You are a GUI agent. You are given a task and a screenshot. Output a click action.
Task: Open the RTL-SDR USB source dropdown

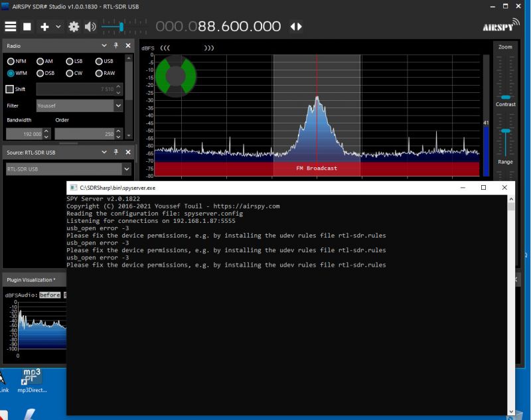(x=127, y=169)
